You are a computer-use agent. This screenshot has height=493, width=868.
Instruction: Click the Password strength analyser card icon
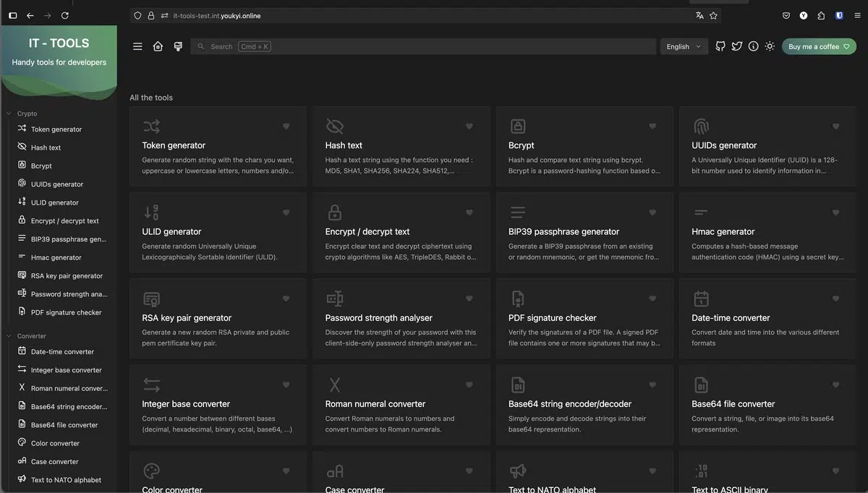pos(334,299)
